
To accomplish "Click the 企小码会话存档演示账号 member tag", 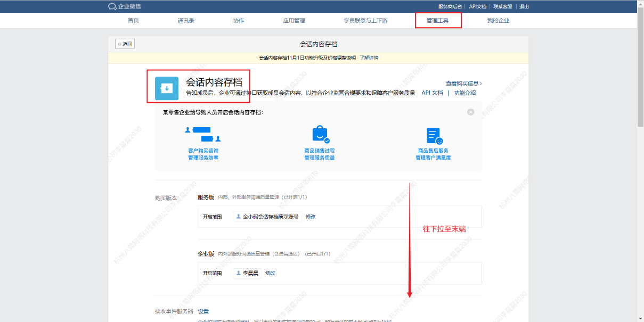I will [x=267, y=217].
